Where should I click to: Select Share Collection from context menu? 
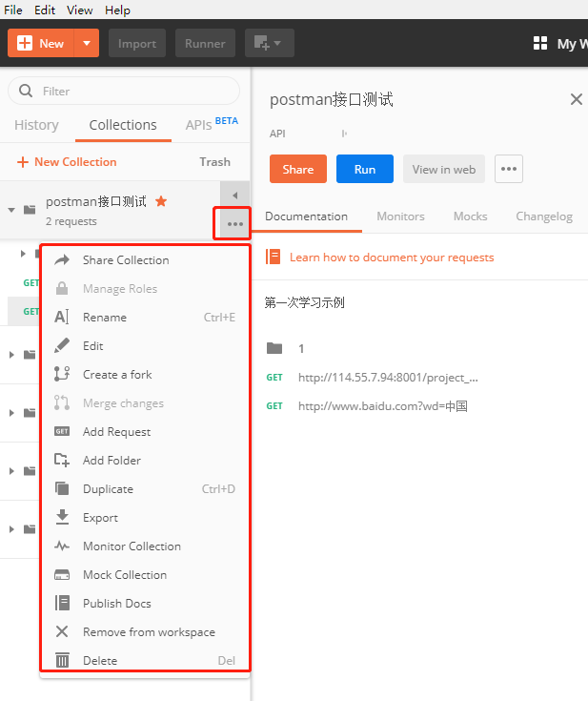coord(145,259)
